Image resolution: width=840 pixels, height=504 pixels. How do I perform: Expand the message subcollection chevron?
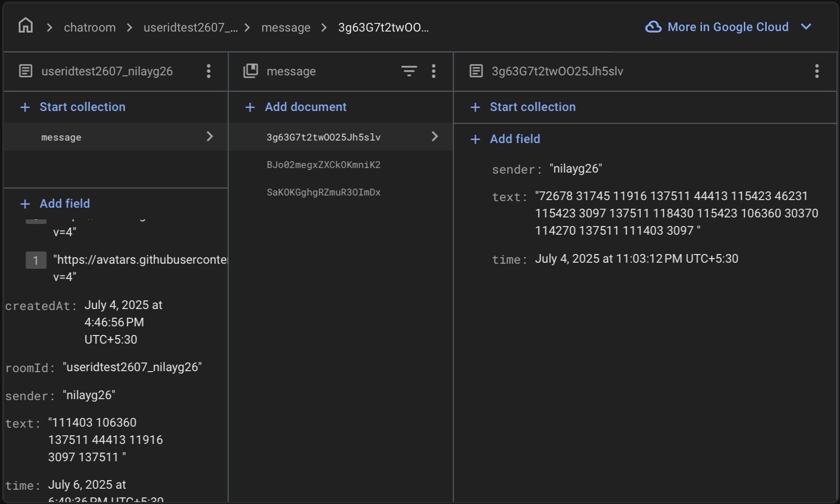[x=209, y=136]
